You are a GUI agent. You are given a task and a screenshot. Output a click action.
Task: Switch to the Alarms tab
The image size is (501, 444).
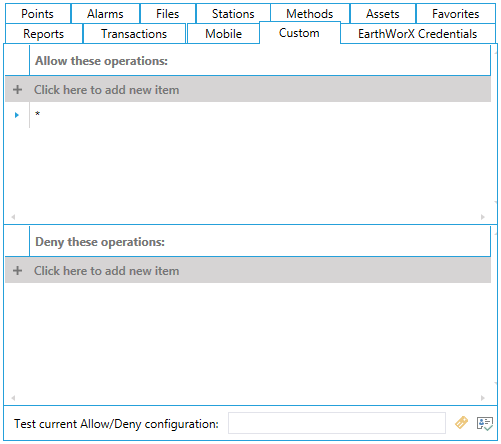coord(105,14)
